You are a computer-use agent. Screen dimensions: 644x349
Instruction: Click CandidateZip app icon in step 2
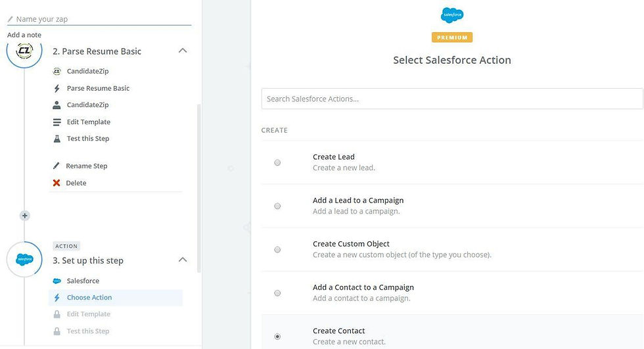pos(57,71)
